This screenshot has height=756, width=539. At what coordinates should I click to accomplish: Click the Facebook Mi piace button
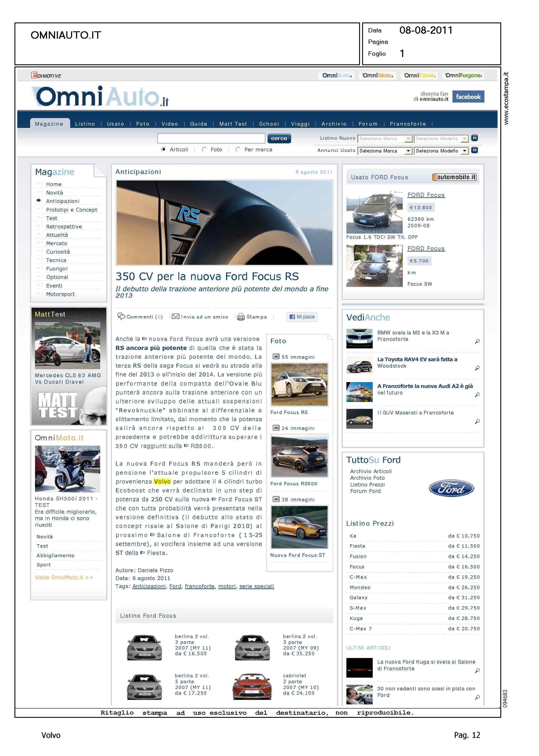click(302, 317)
